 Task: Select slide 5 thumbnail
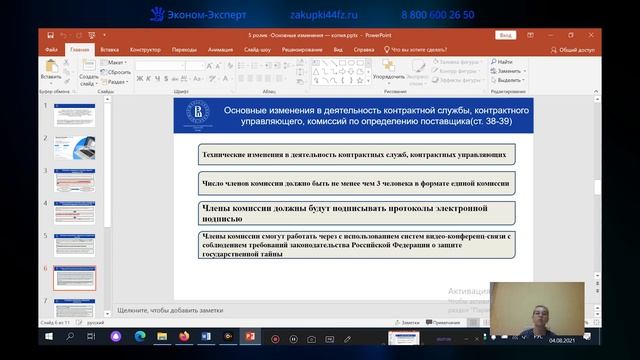click(x=74, y=245)
